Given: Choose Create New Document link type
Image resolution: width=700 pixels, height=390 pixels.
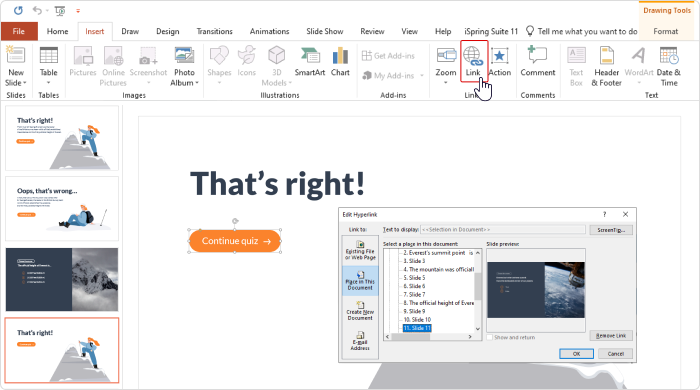Looking at the screenshot, I should coord(360,311).
